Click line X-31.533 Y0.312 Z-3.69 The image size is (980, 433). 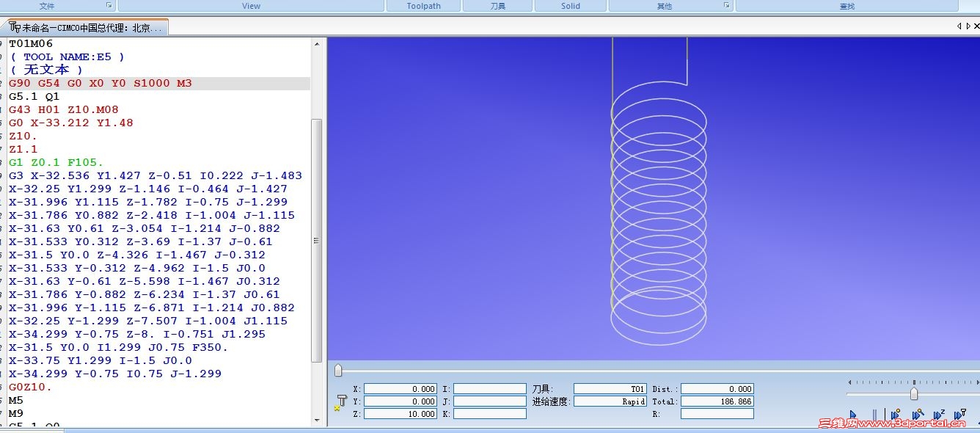[x=141, y=242]
